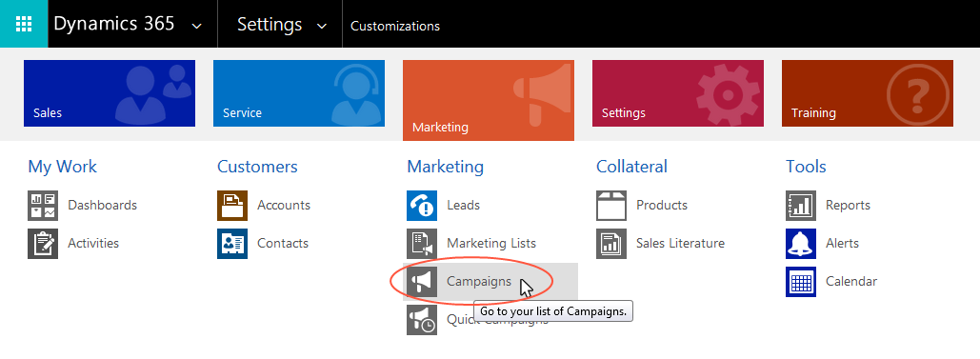This screenshot has height=359, width=980.
Task: Go to Dashboards
Action: click(x=103, y=205)
